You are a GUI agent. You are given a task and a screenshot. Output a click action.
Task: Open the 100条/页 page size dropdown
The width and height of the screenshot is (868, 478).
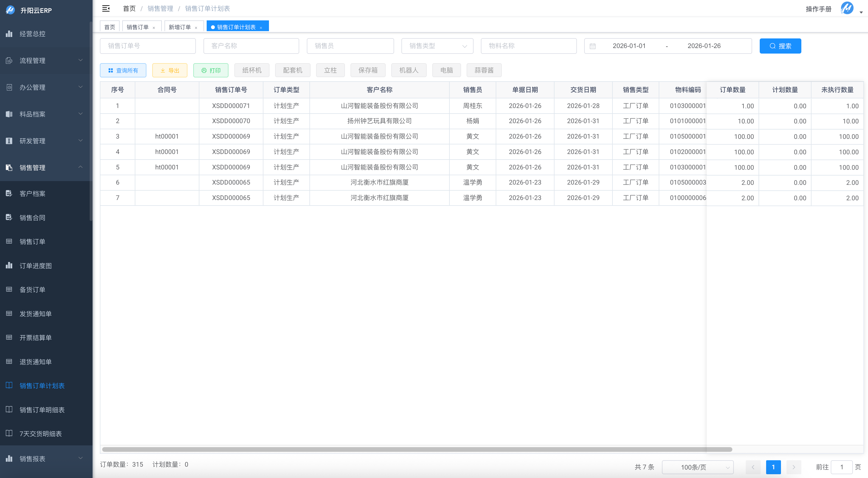pyautogui.click(x=697, y=467)
